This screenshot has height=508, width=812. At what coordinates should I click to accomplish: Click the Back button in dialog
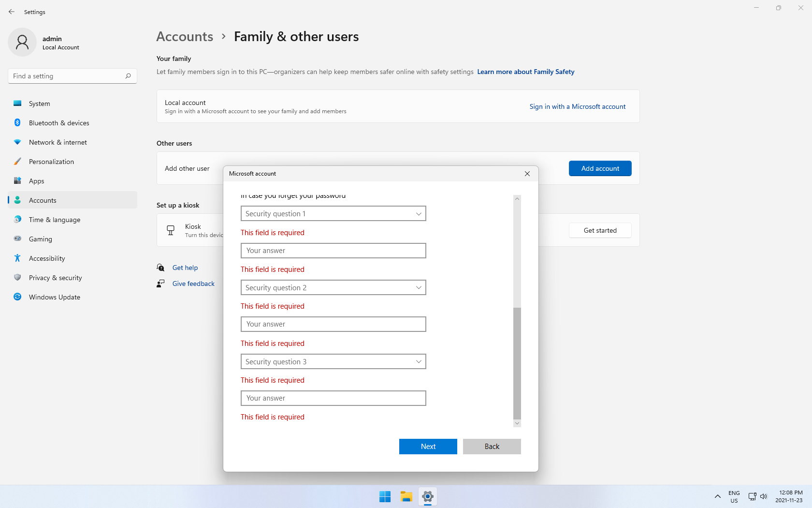(492, 447)
